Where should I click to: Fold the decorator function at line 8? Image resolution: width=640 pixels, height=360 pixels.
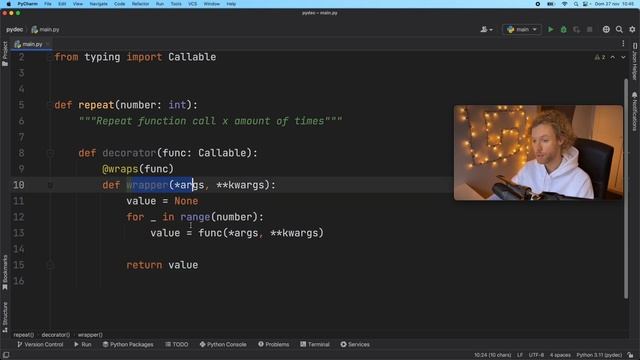pos(50,153)
